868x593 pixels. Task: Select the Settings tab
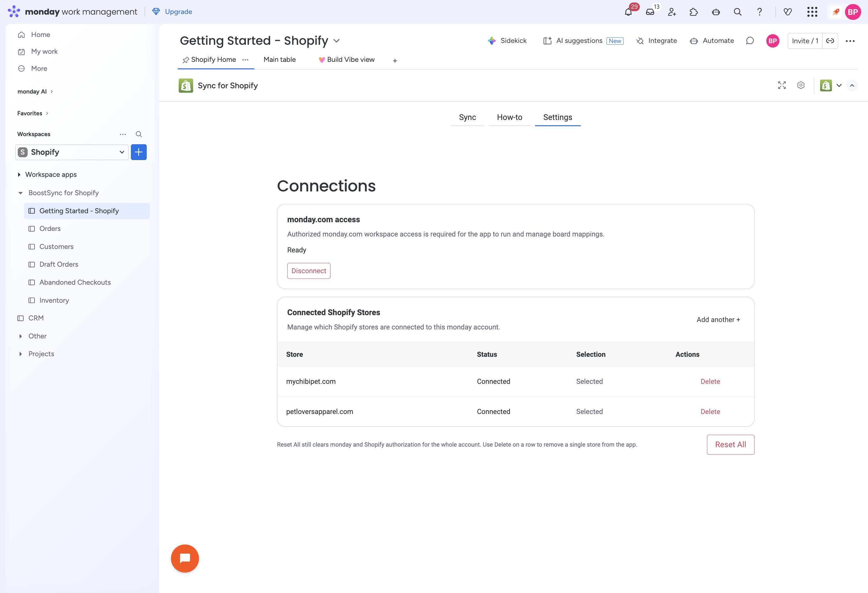coord(558,117)
